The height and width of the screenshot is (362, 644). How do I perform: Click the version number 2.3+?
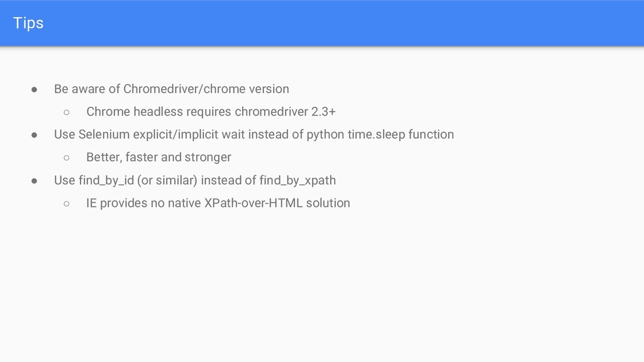323,112
